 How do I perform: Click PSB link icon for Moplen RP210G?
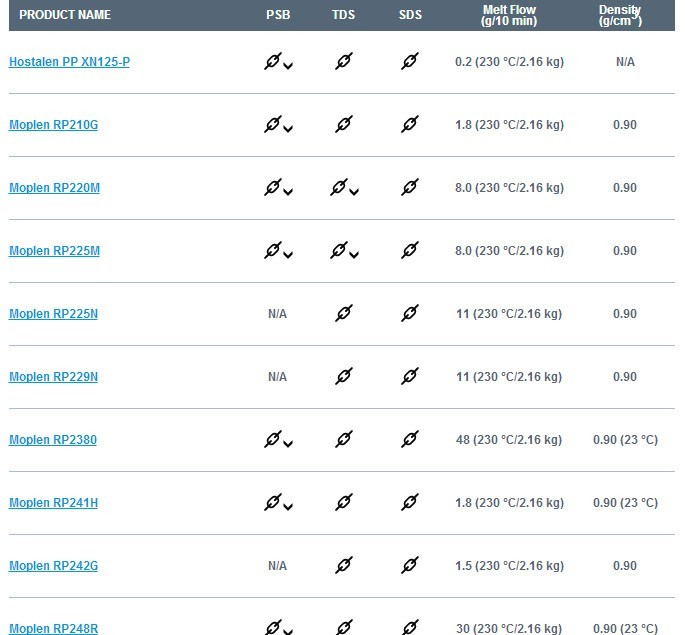point(273,124)
